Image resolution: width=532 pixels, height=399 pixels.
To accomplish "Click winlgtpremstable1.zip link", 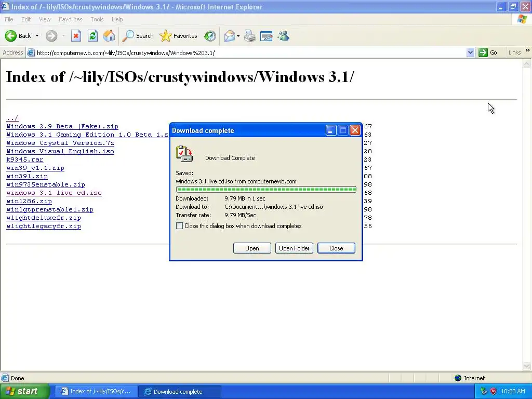I will [x=50, y=209].
